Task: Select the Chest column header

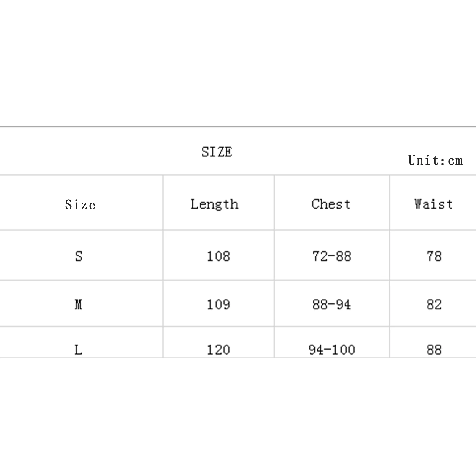Action: [x=331, y=204]
